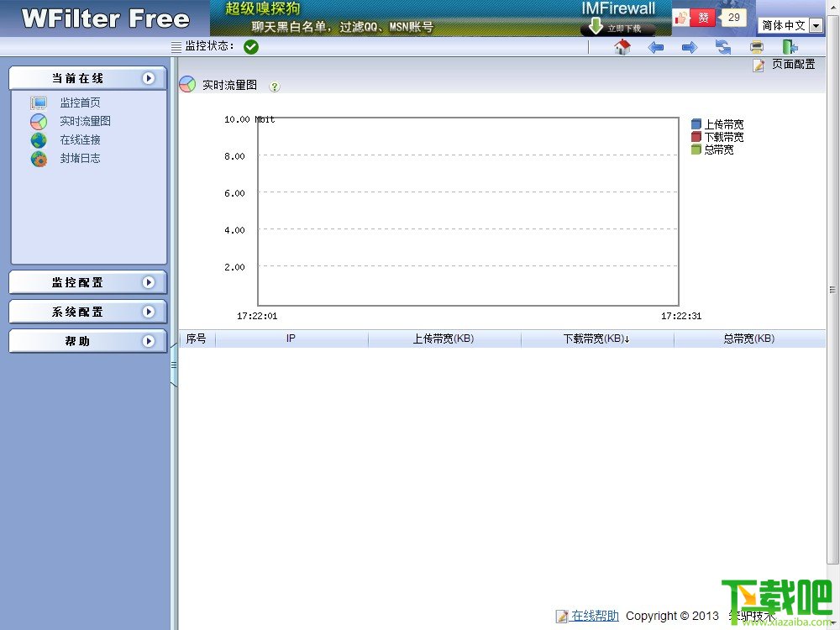Expand the 系统配置 section
840x630 pixels.
[x=88, y=312]
